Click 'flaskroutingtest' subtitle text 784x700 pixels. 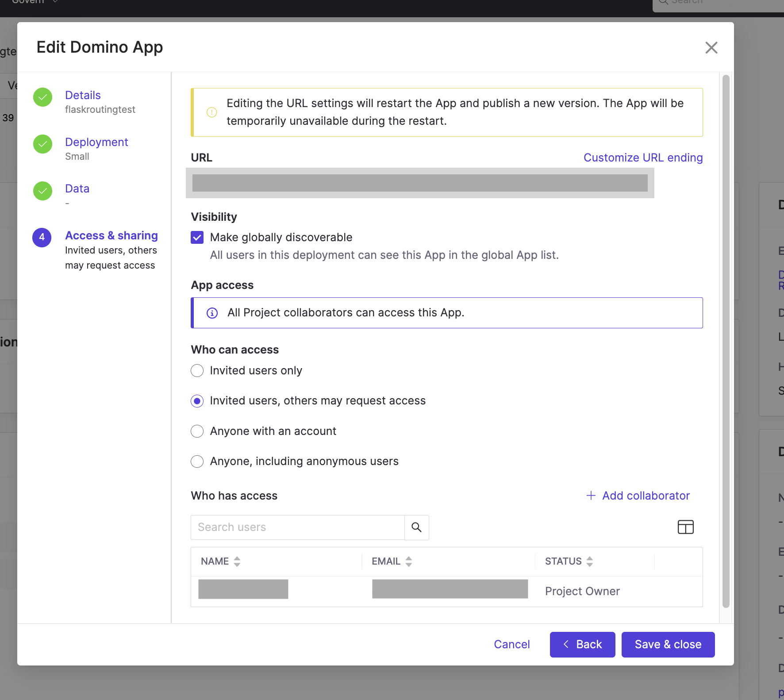pos(100,110)
